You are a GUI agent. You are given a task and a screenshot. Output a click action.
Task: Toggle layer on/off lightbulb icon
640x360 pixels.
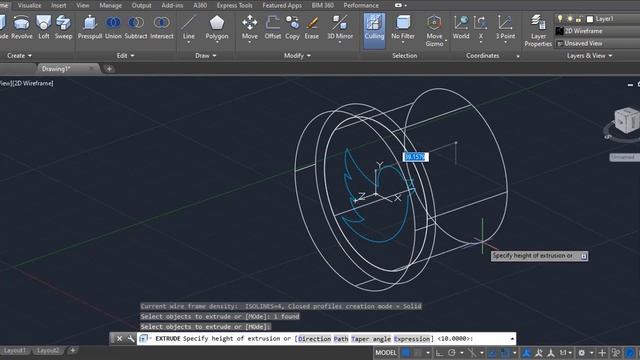point(560,19)
